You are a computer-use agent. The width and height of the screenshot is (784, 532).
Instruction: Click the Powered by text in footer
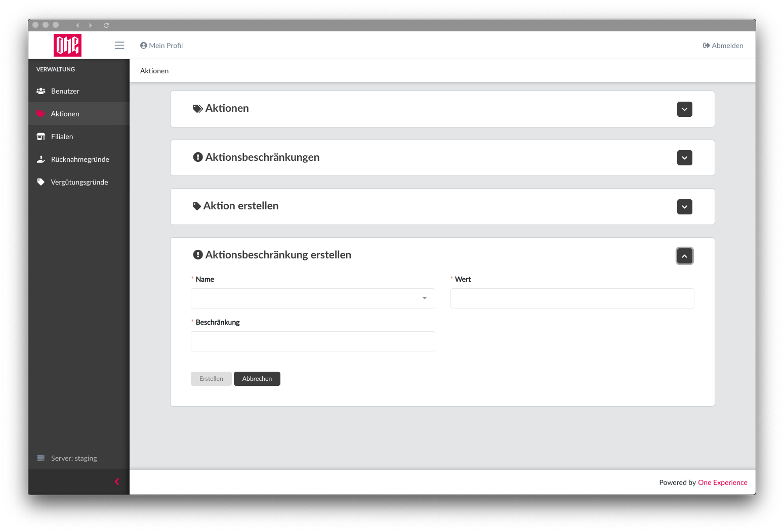pyautogui.click(x=677, y=482)
